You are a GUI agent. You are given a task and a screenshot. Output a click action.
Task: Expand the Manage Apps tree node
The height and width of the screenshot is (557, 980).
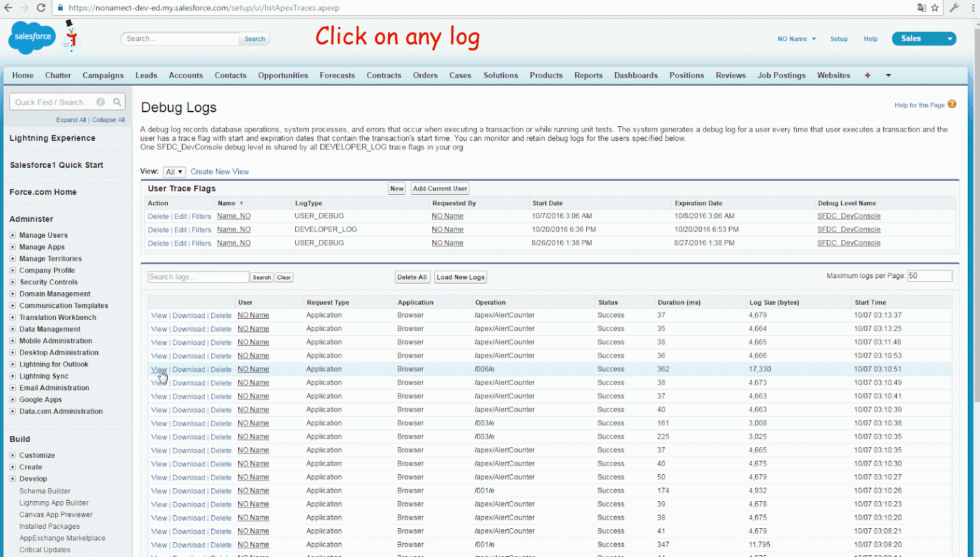tap(12, 247)
